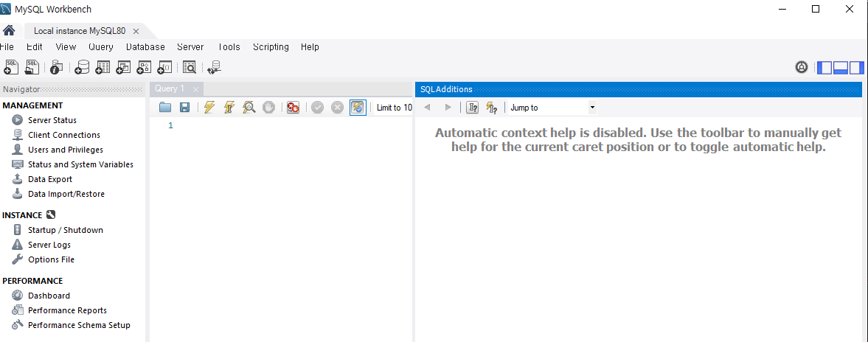
Task: Rollback transaction X icon
Action: point(337,108)
